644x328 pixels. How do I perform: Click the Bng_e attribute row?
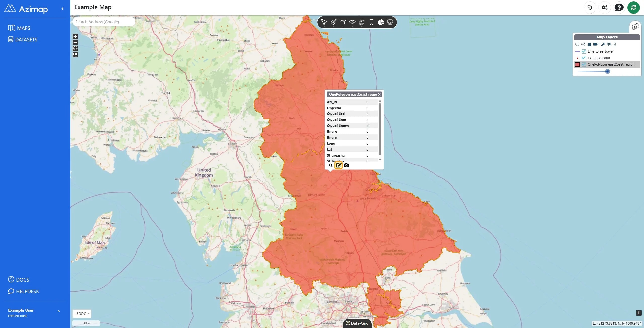click(x=352, y=131)
